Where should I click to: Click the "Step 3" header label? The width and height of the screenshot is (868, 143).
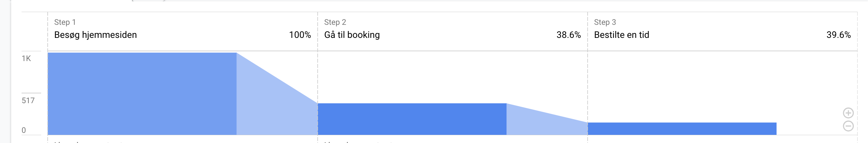click(x=605, y=22)
